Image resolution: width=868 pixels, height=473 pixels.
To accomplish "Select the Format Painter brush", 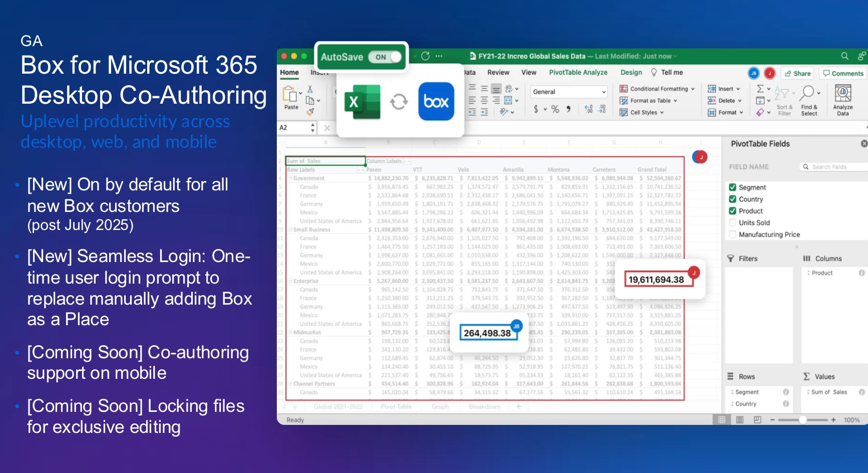I will [x=310, y=112].
